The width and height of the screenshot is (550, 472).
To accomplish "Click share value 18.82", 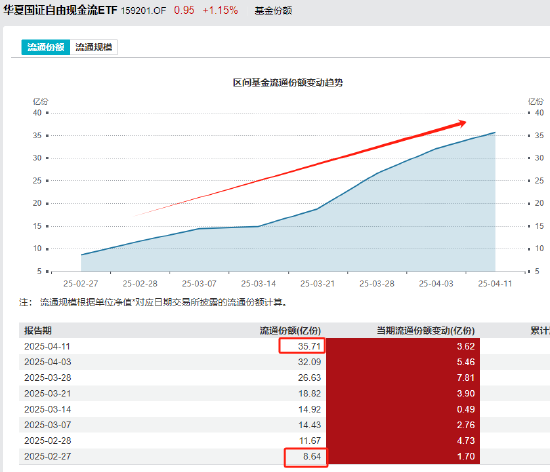I will point(309,393).
